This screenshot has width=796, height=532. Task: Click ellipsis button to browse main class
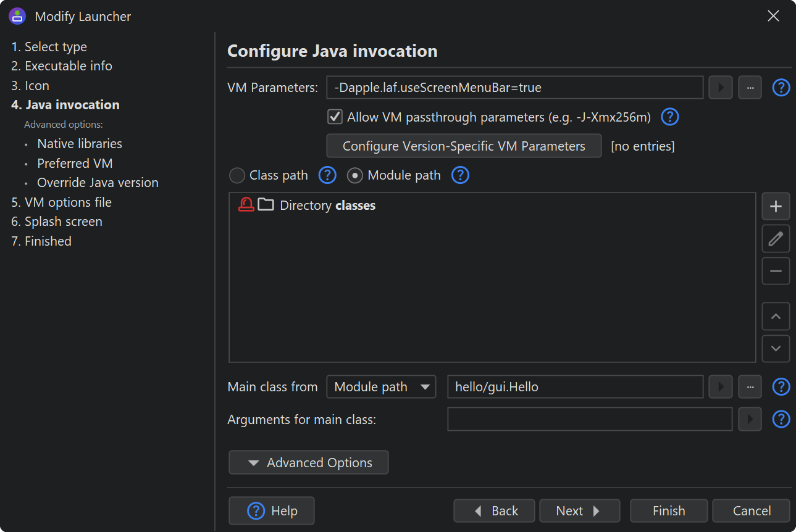[x=750, y=387]
